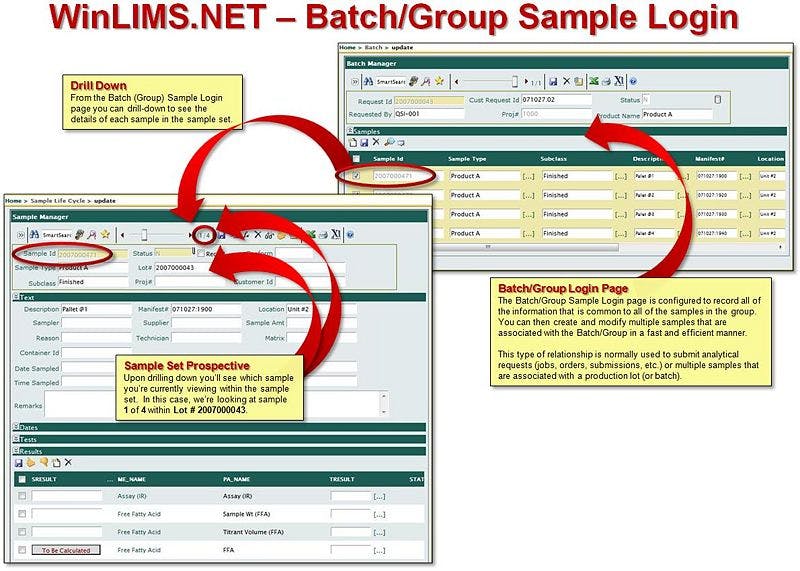This screenshot has width=800, height=571.
Task: Click the SRESULT column header
Action: tap(44, 480)
